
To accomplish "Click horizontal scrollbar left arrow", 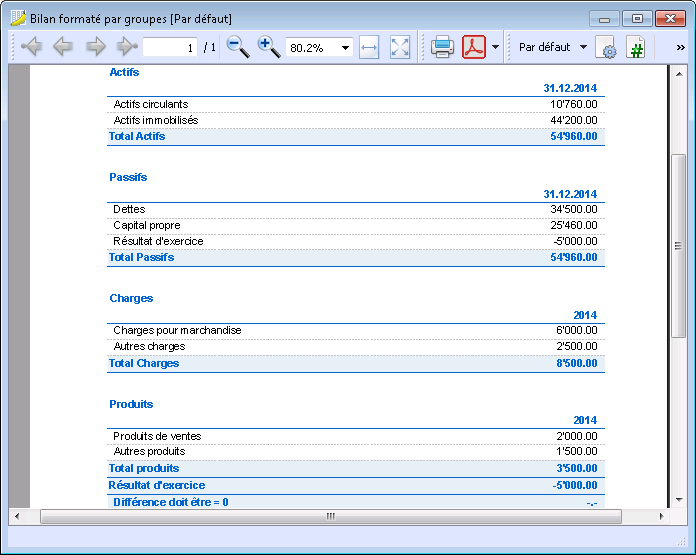I will [x=17, y=516].
